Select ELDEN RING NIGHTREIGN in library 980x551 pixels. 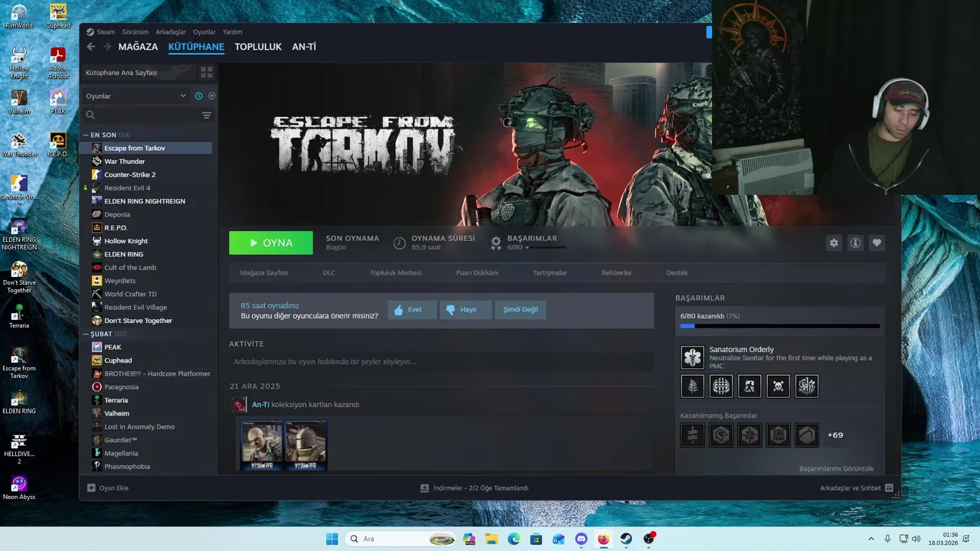click(145, 201)
